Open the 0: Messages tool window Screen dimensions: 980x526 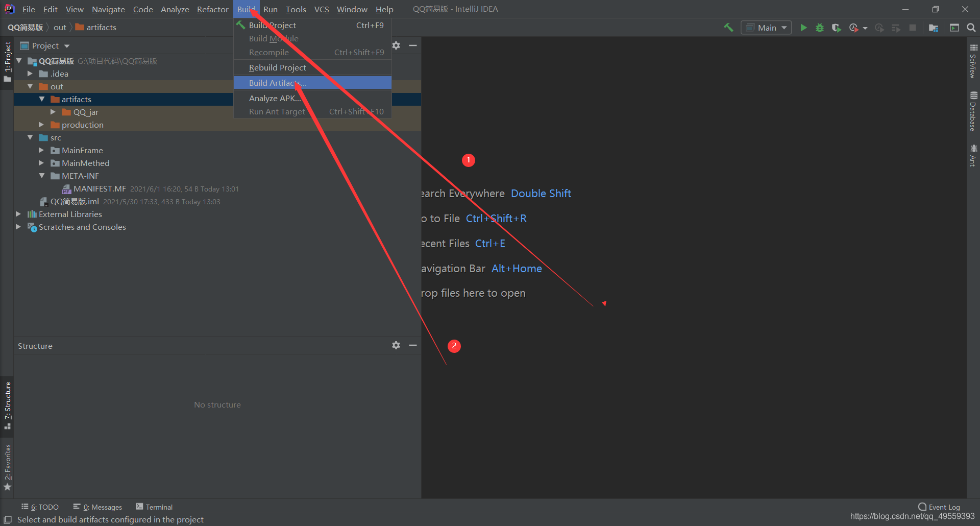coord(97,507)
